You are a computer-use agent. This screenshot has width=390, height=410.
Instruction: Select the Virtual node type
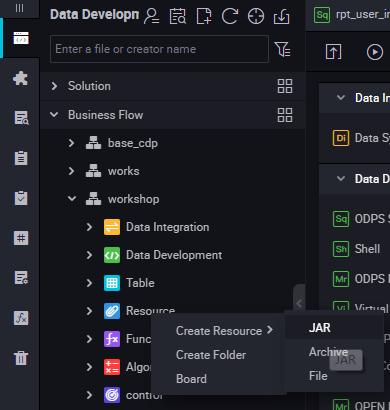(361, 308)
